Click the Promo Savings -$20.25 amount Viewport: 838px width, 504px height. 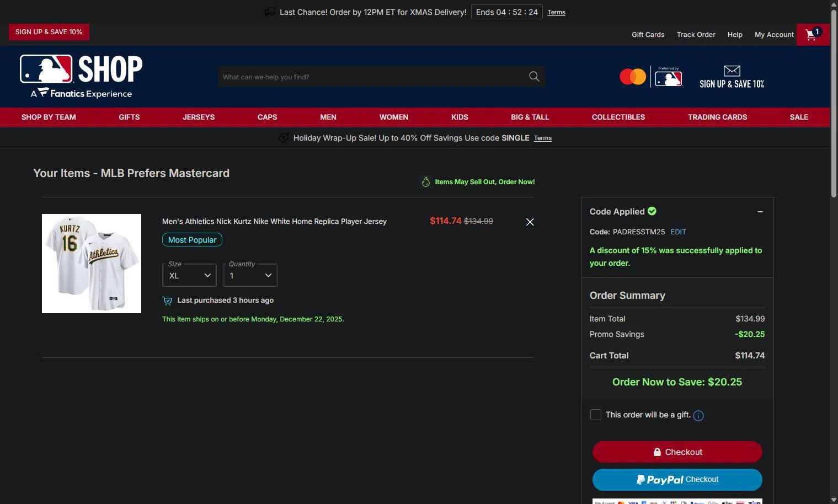(750, 334)
